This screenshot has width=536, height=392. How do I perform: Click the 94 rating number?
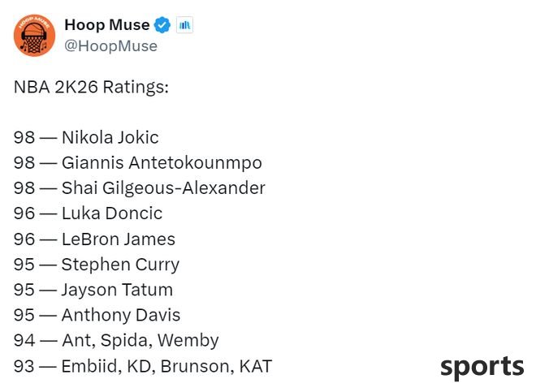pos(24,341)
